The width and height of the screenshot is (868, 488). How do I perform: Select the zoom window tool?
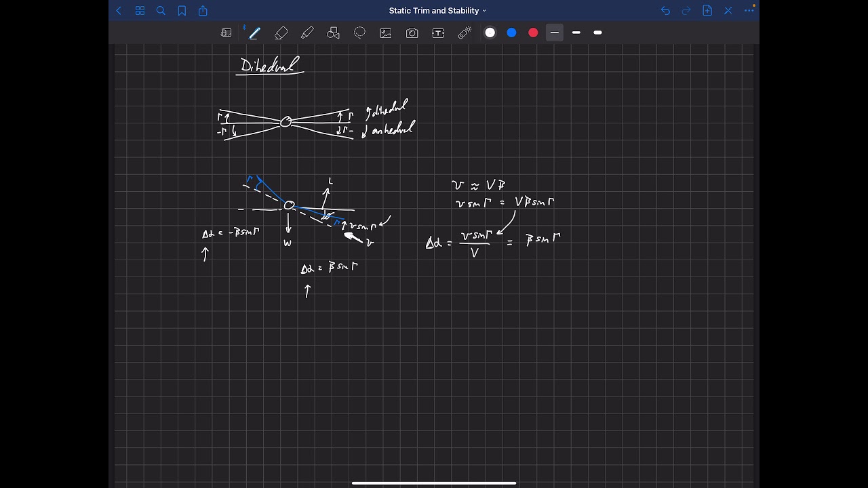click(226, 33)
